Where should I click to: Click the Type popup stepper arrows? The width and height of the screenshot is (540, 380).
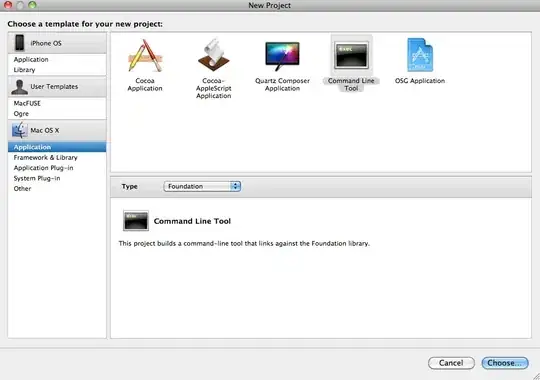[x=236, y=186]
